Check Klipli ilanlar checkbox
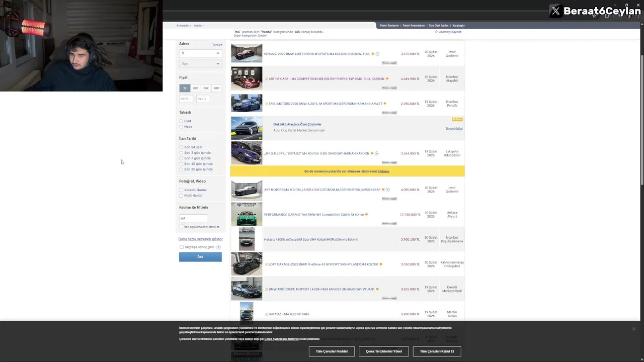This screenshot has height=362, width=644. 181,196
